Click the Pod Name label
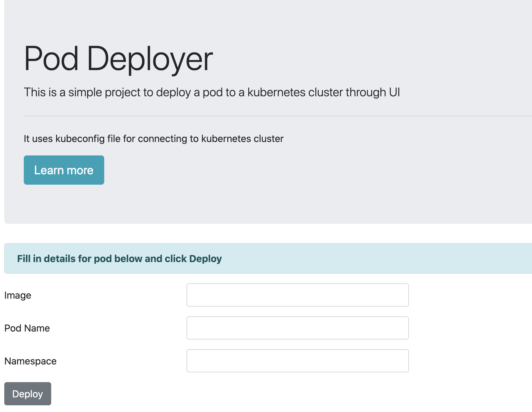This screenshot has width=532, height=412. pos(27,328)
